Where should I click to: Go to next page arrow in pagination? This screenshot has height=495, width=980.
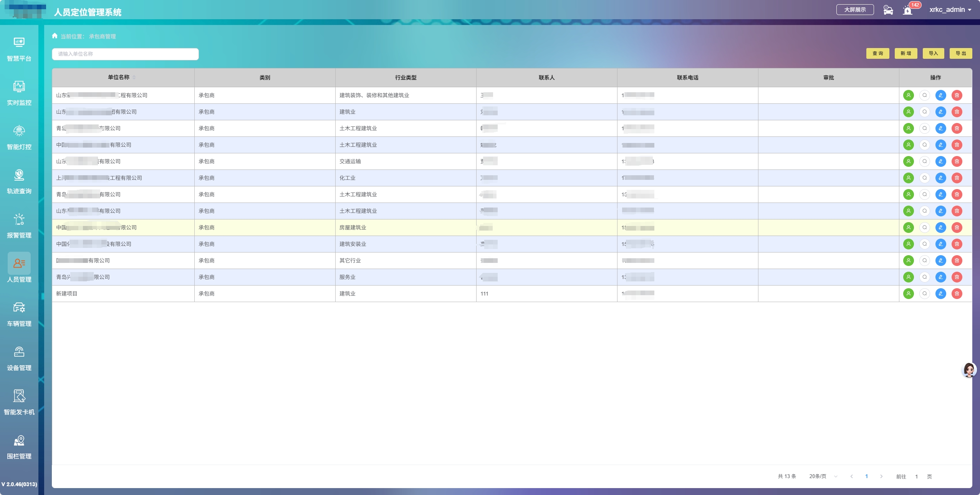coord(881,476)
